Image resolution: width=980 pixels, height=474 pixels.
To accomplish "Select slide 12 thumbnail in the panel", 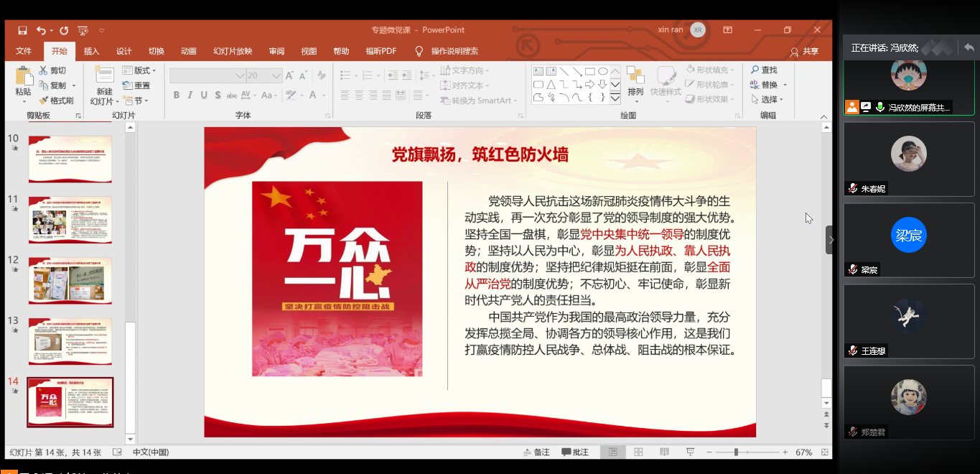I will click(70, 281).
